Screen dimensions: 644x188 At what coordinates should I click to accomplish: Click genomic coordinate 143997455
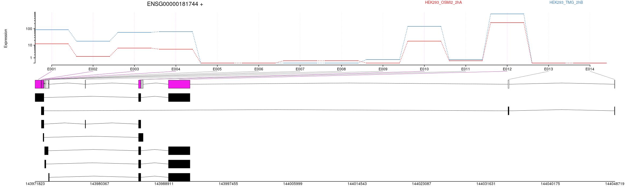point(228,184)
